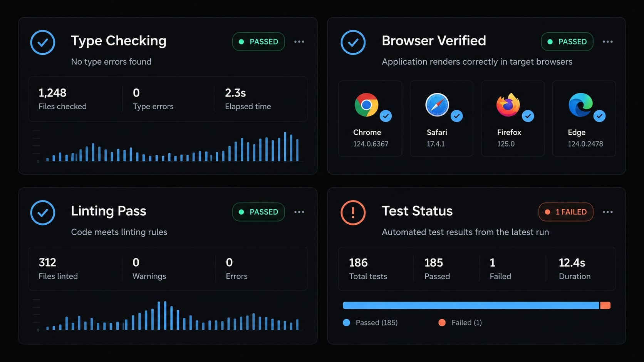Click the 1 Failed stat value
Screen dimensions: 644x362
pyautogui.click(x=492, y=263)
